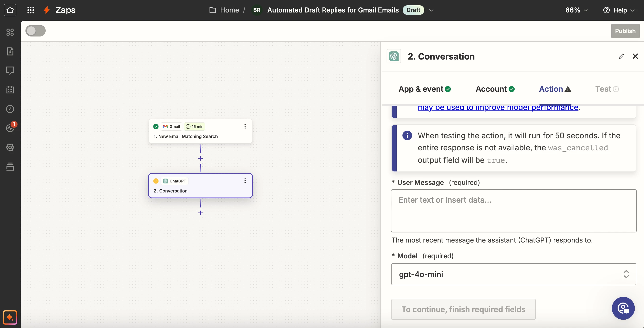Viewport: 644px width, 328px height.
Task: Open the support chat bubble button
Action: [623, 308]
